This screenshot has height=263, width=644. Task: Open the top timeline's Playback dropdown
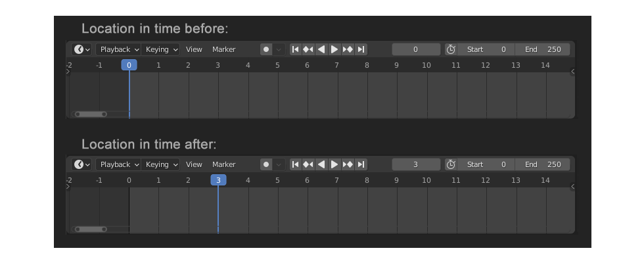118,49
